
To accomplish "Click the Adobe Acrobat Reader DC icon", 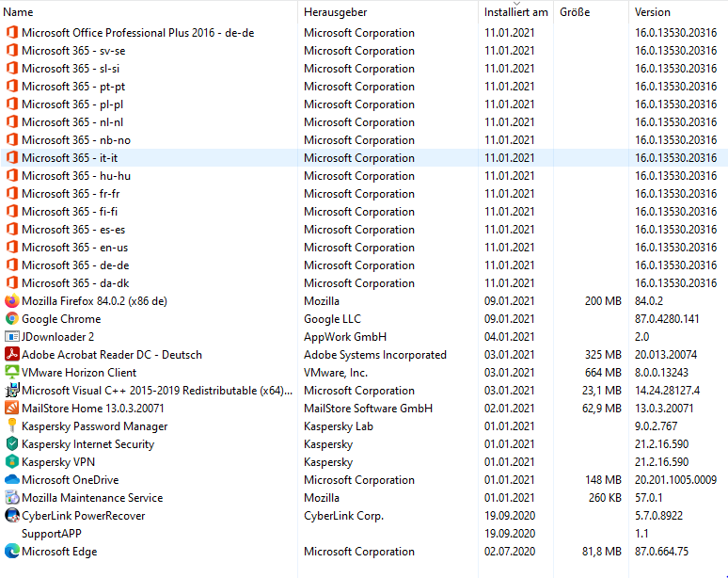I will 12,355.
